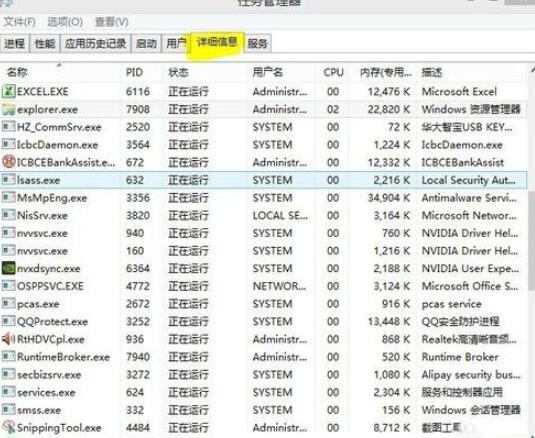Switch to the 进程 tab
Image resolution: width=535 pixels, height=438 pixels.
coord(15,43)
